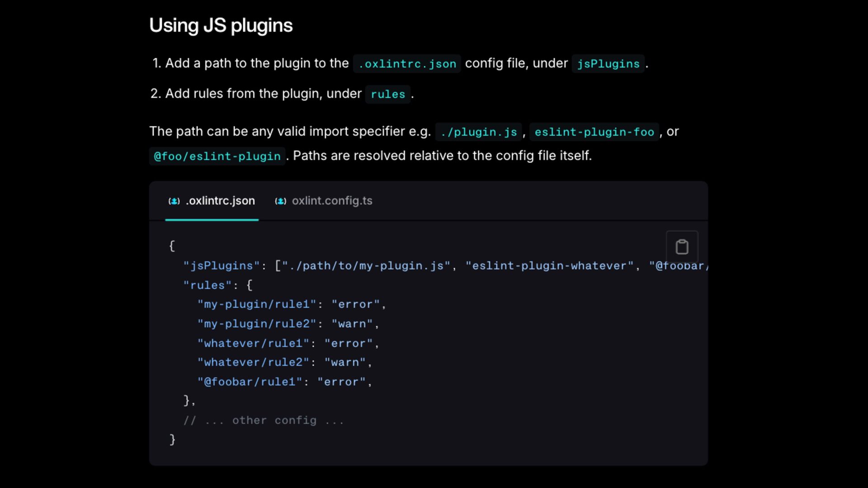This screenshot has height=488, width=868.
Task: Copy the code block with clipboard icon
Action: point(682,247)
